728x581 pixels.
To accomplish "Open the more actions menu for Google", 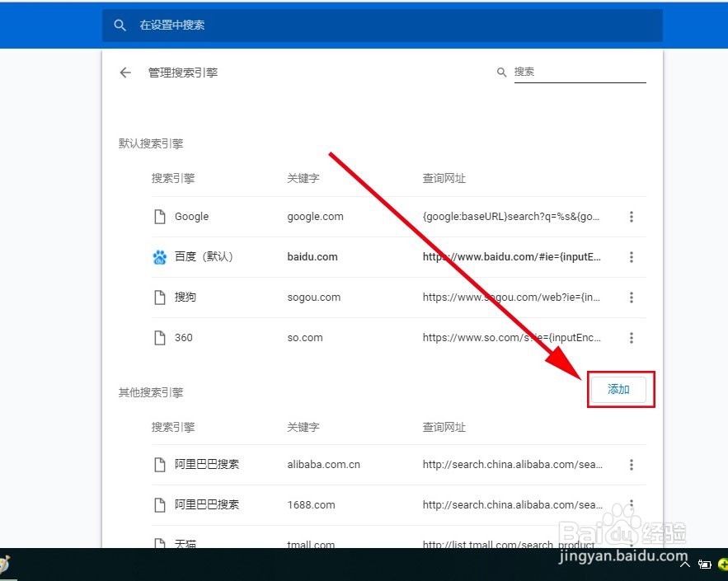I will pyautogui.click(x=632, y=216).
